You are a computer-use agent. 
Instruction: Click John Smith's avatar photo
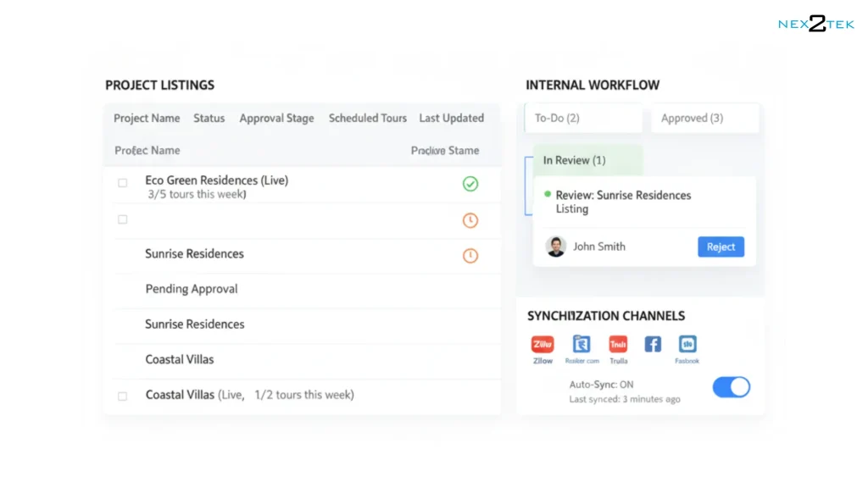click(x=555, y=247)
